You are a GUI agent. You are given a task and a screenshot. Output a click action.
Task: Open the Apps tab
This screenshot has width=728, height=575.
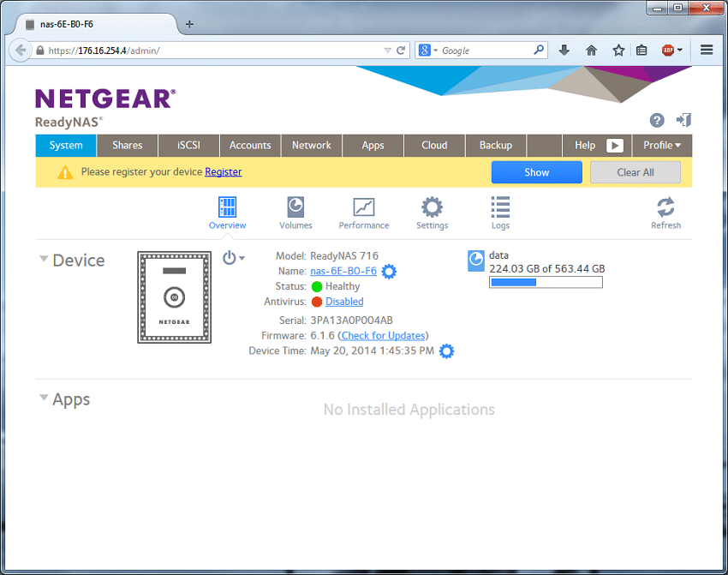[373, 146]
